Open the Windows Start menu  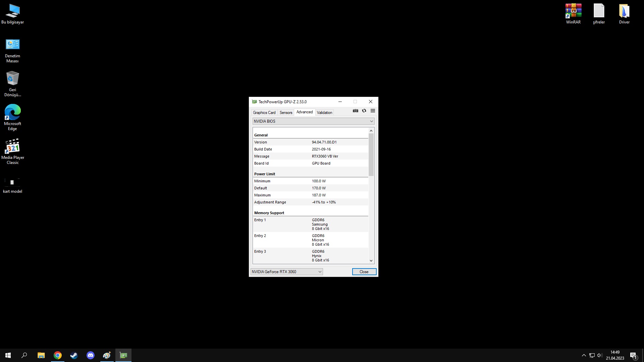coord(8,355)
